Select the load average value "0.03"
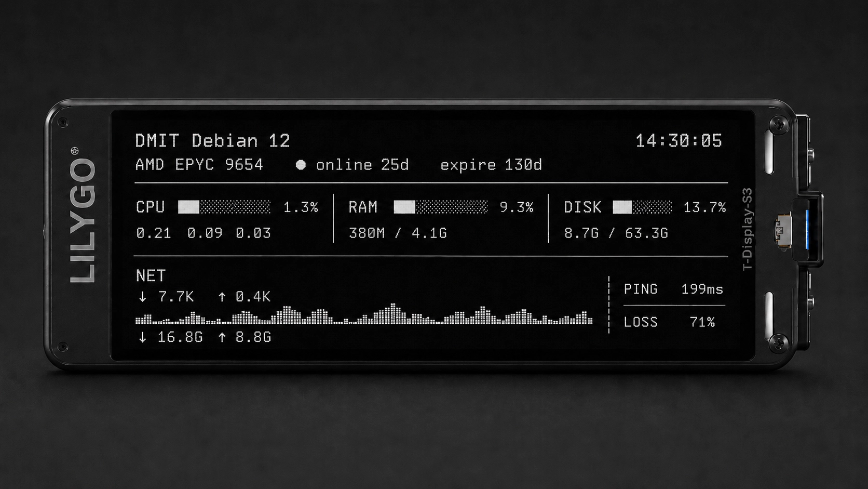 (x=253, y=233)
